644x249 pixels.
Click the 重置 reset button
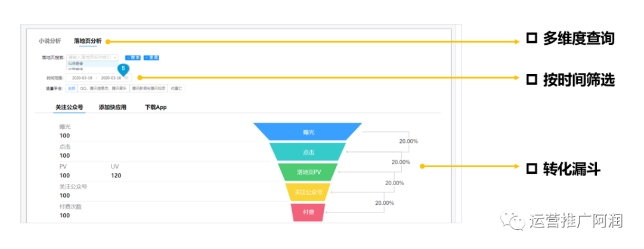click(x=151, y=57)
